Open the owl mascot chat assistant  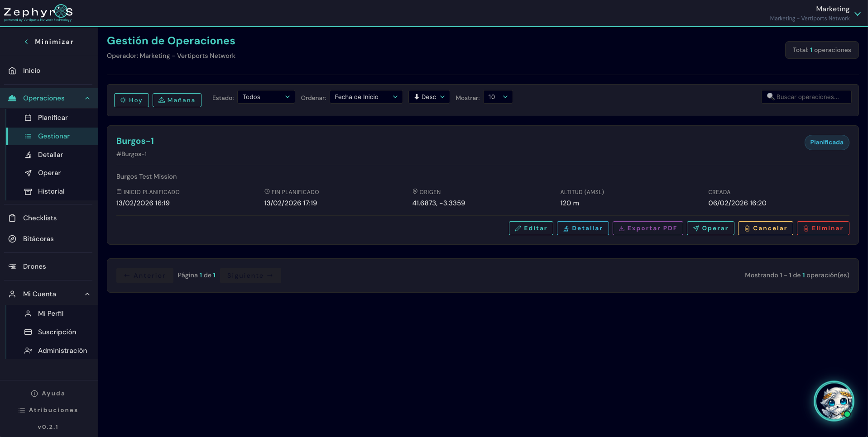click(x=834, y=401)
